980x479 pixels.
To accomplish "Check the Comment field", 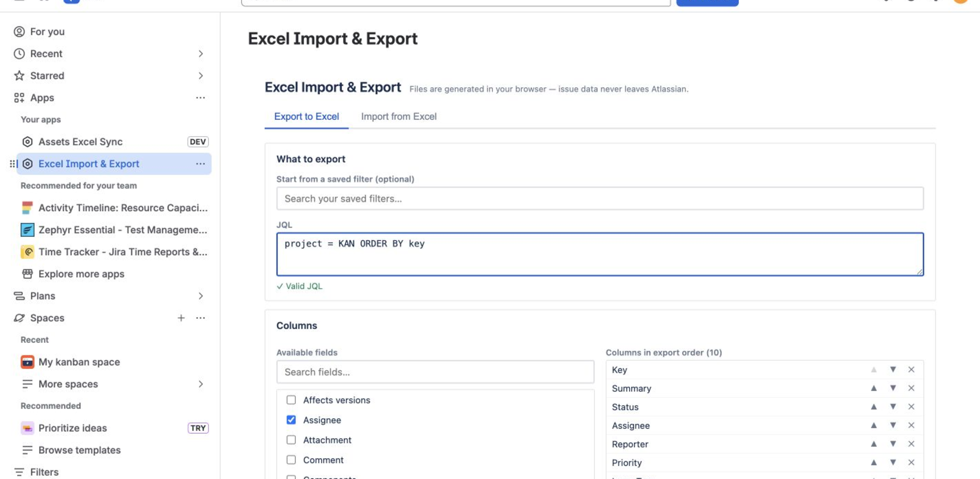I will click(x=291, y=460).
